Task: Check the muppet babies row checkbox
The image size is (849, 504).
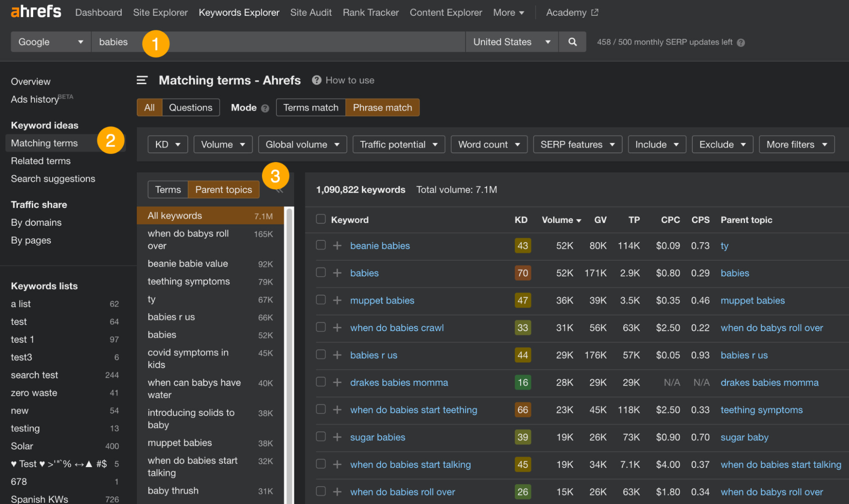Action: (321, 300)
